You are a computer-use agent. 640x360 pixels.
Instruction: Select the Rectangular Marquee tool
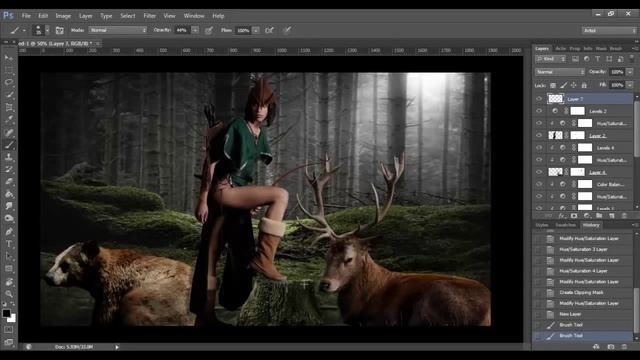(x=9, y=70)
